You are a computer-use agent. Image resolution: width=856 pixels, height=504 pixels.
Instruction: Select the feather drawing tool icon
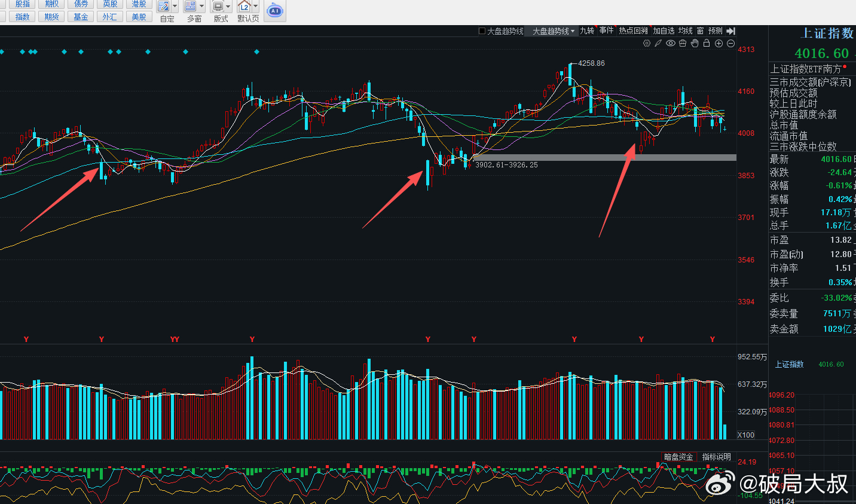[x=658, y=43]
